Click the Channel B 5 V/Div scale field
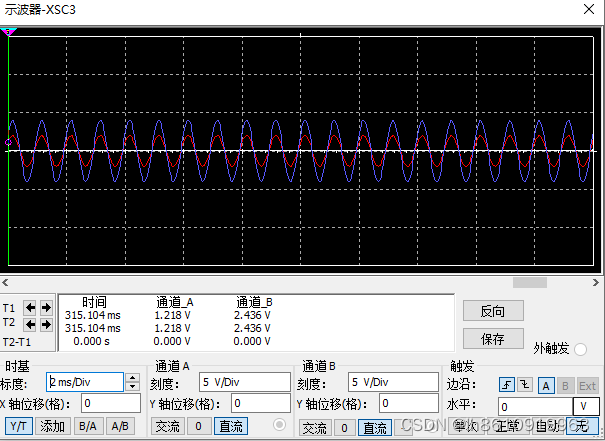The width and height of the screenshot is (605, 441). 393,382
